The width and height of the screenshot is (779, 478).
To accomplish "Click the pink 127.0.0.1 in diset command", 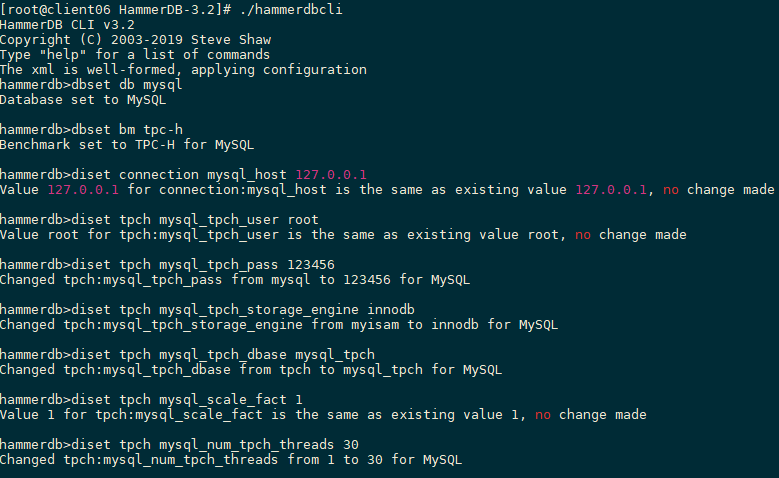I will coord(331,175).
